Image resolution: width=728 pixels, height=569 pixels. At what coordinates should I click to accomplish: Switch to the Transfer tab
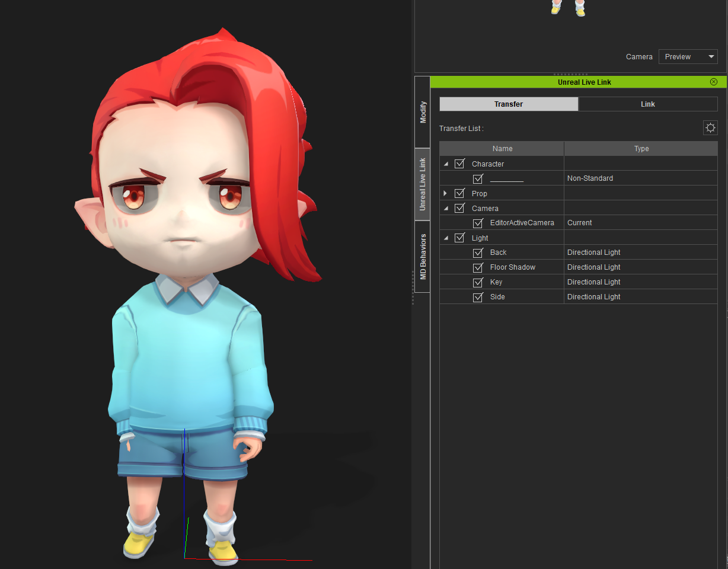pyautogui.click(x=509, y=104)
